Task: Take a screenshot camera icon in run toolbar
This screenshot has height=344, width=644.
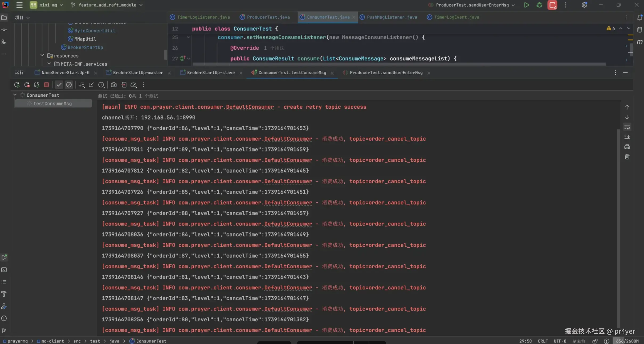Action: point(114,85)
